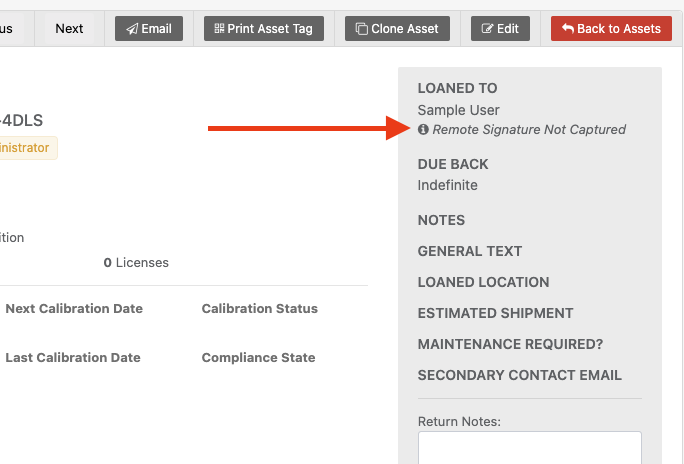Select the Compliance State heading
Viewport: 684px width, 464px height.
click(x=258, y=358)
